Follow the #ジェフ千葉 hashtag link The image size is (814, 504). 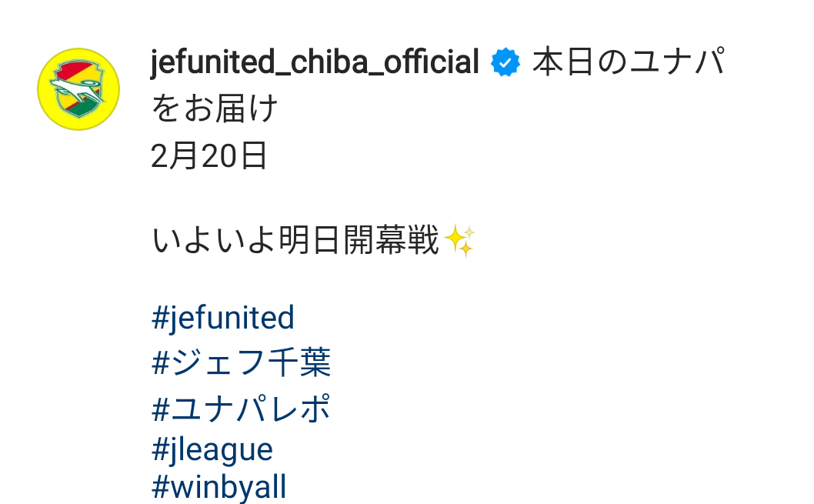point(242,362)
